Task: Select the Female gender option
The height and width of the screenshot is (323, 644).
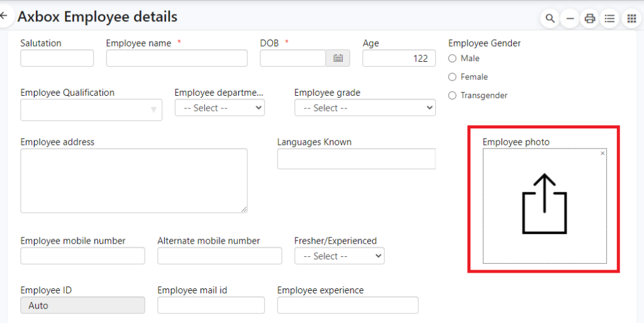Action: [452, 77]
